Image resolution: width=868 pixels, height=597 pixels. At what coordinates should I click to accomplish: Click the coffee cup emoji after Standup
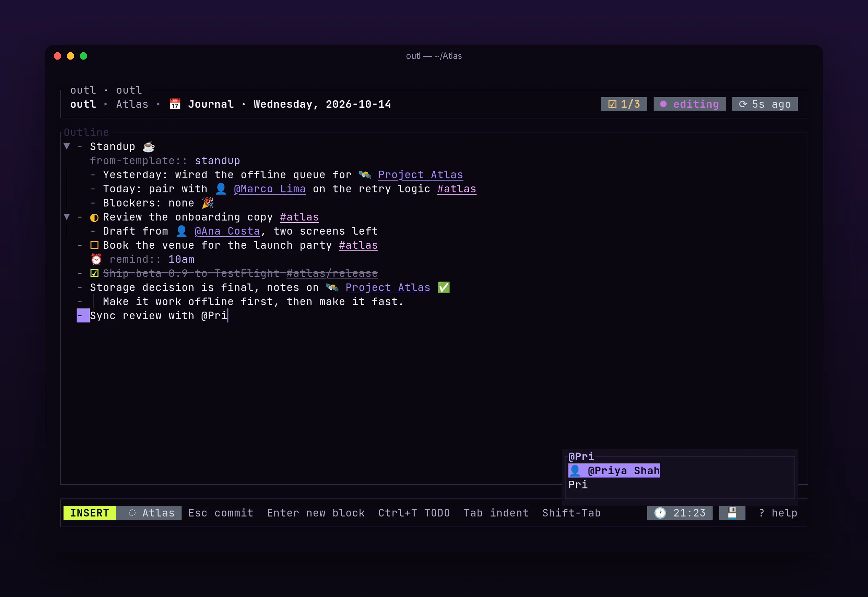point(149,146)
